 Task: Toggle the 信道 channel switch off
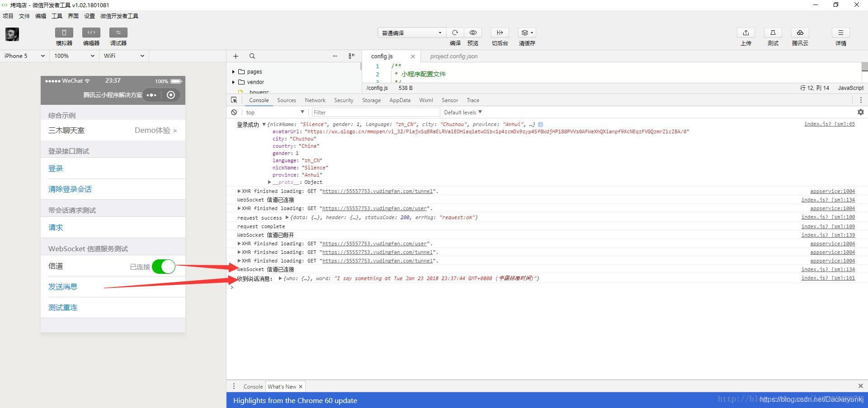(x=164, y=267)
